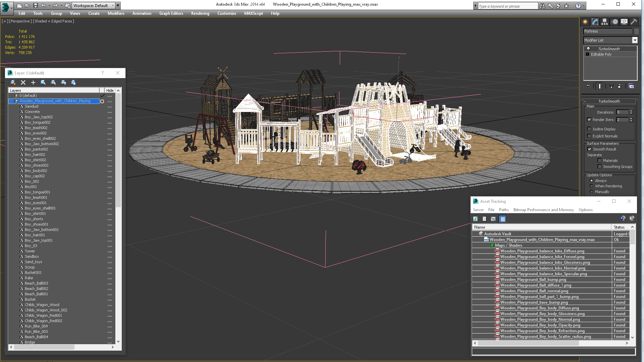Viewport: 644px width, 362px height.
Task: Expand the Editable Poly modifier entry
Action: click(587, 54)
